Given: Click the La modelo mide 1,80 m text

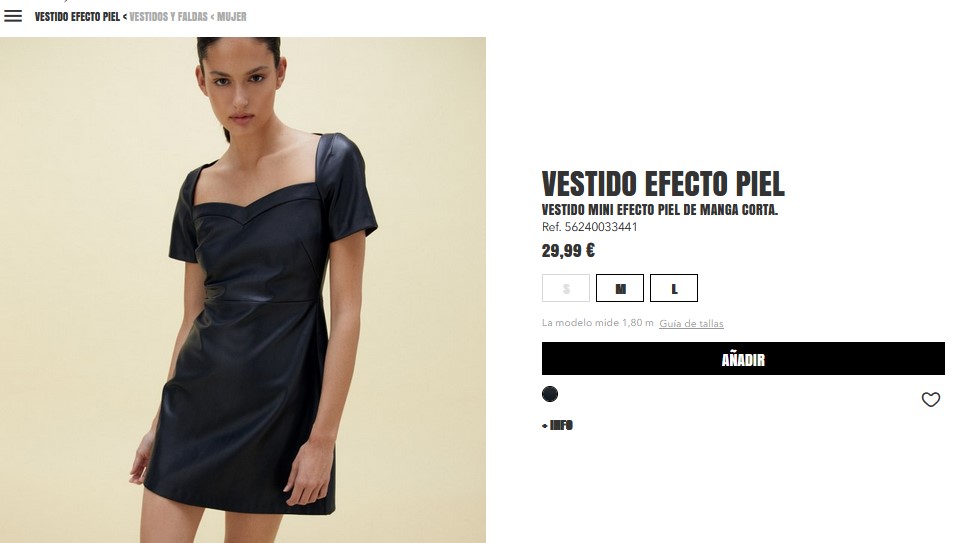Looking at the screenshot, I should 598,323.
